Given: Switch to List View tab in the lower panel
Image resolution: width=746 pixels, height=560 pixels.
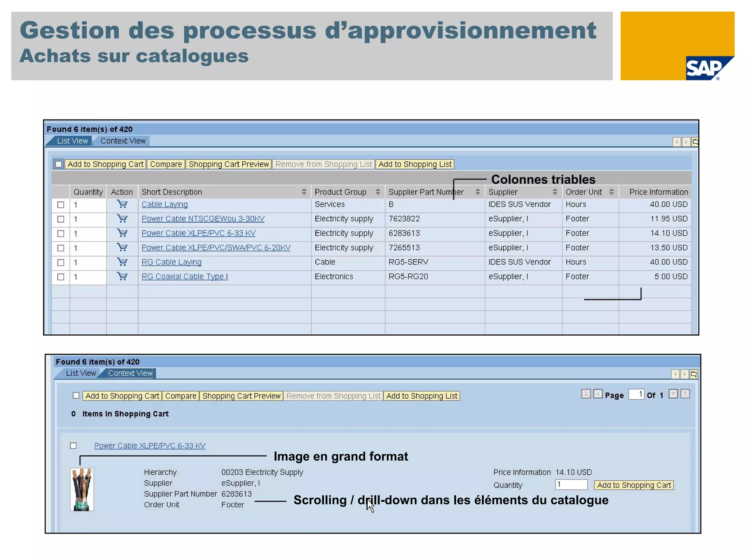Looking at the screenshot, I should coord(81,373).
